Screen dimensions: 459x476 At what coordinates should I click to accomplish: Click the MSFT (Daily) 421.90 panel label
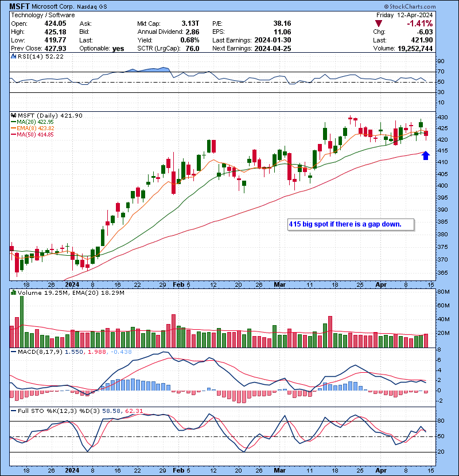click(50, 115)
